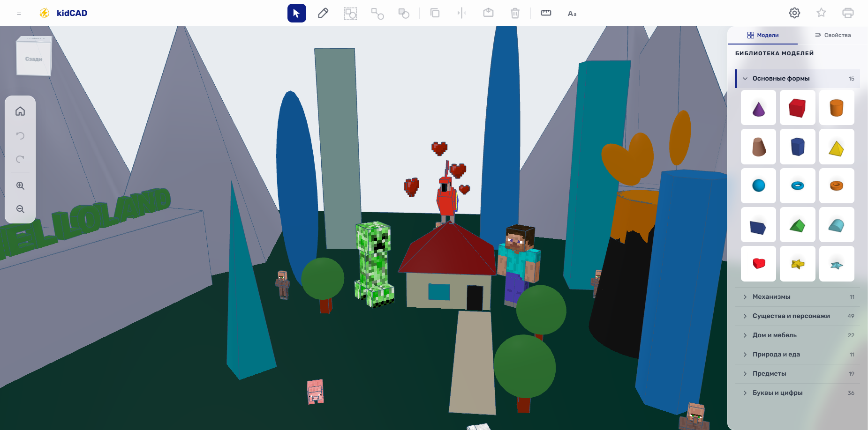Delete selection with the trash icon
The height and width of the screenshot is (430, 868).
point(515,13)
